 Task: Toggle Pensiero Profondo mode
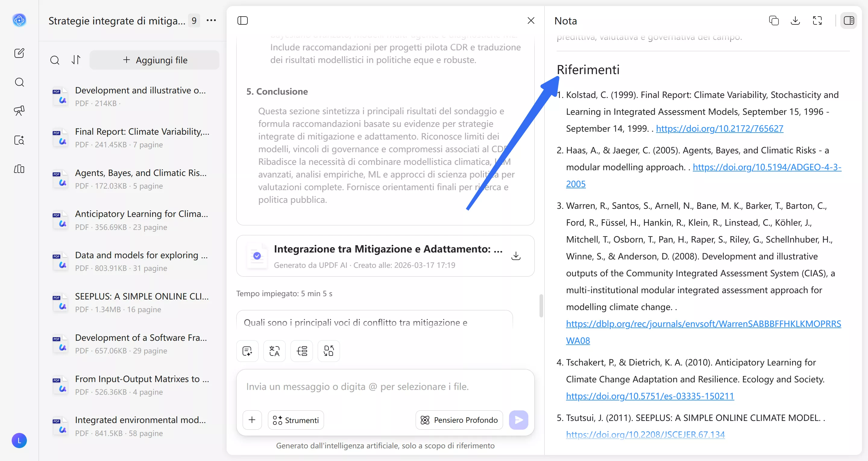coord(459,420)
